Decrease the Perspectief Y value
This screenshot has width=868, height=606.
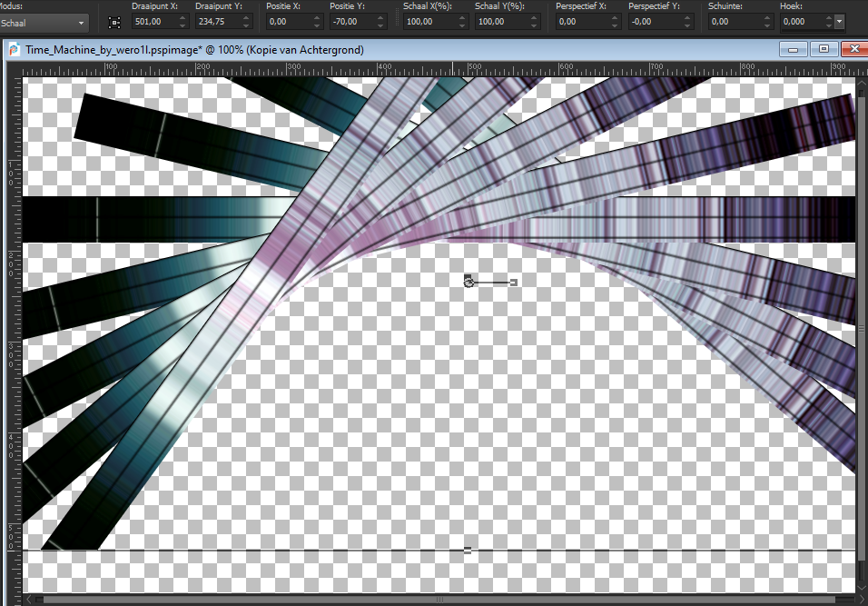point(687,25)
